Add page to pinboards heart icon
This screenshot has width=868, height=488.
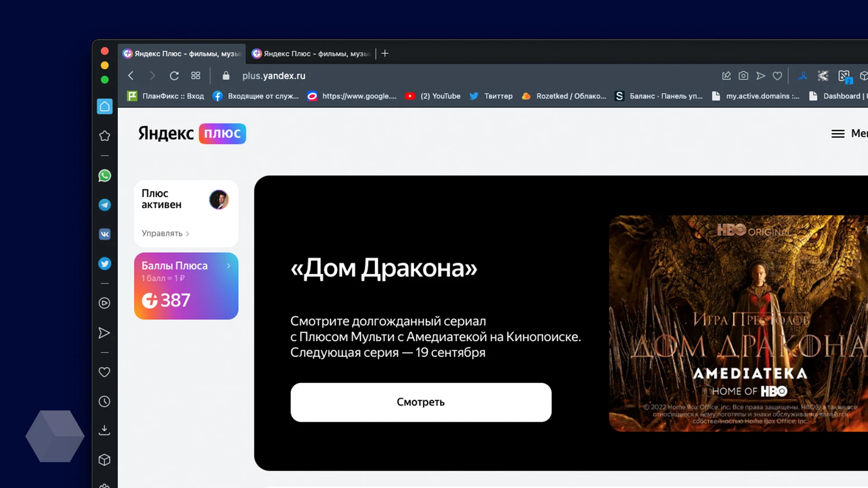[x=778, y=76]
